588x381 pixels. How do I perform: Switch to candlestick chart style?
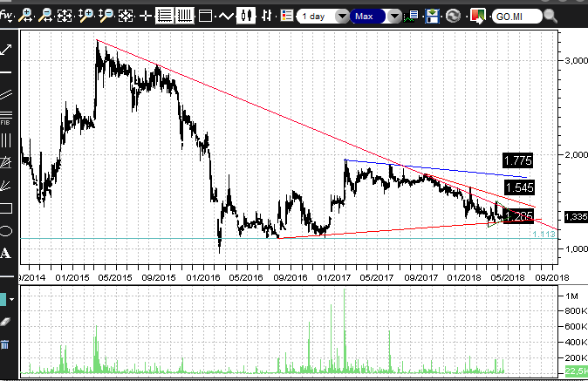point(246,16)
